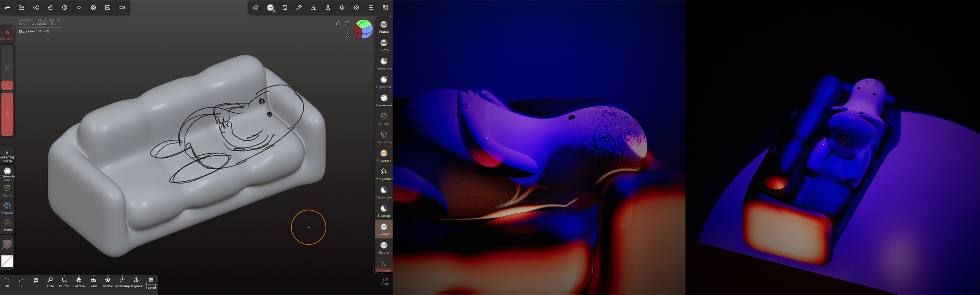This screenshot has width=980, height=295.
Task: Select the Глина brush
Action: pos(384,27)
